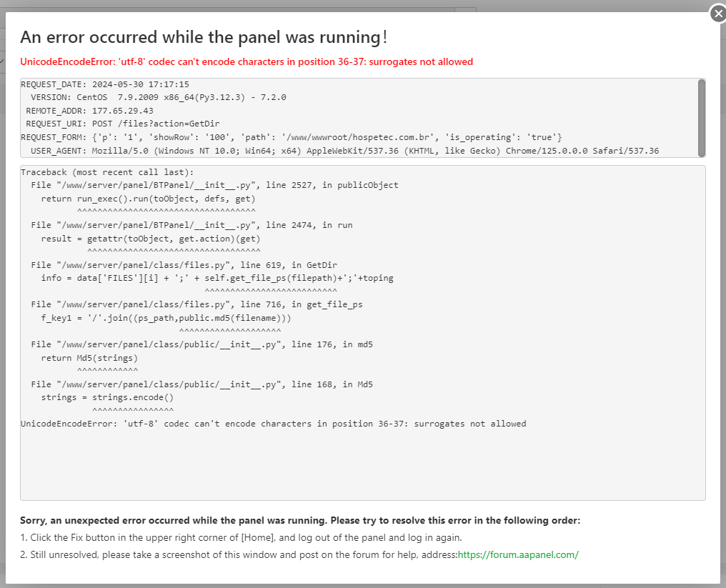Click the final UnicodeEncodeError traceback line
Screen dimensions: 726x588
tap(273, 424)
